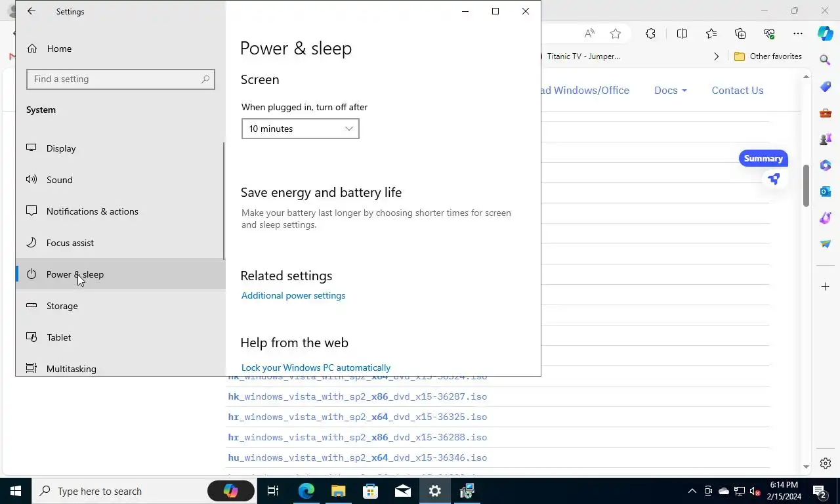This screenshot has height=504, width=840.
Task: Open the Edge sidebar Outlook icon
Action: click(826, 192)
